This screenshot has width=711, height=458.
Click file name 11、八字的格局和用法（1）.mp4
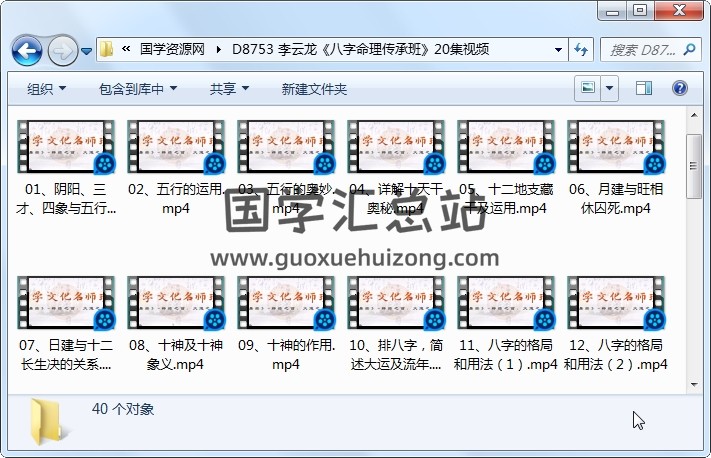coord(506,355)
